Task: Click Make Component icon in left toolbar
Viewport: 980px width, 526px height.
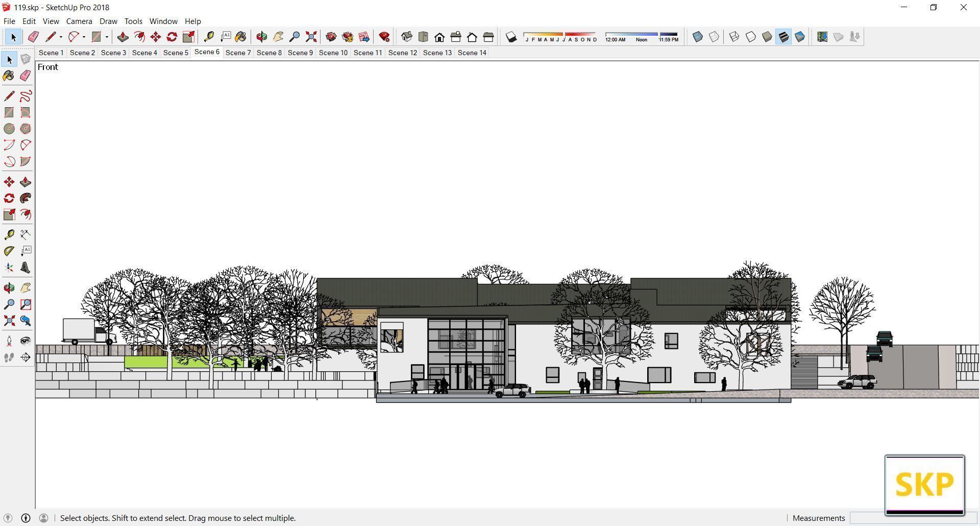Action: click(x=26, y=59)
